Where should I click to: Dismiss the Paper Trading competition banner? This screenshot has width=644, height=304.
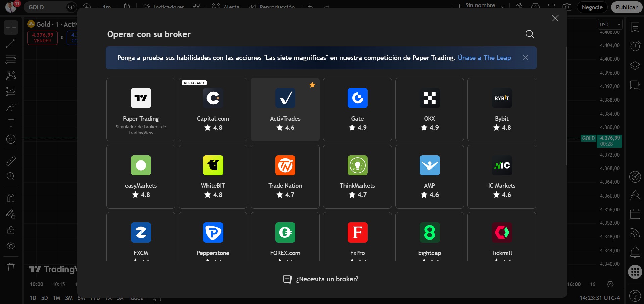(525, 58)
